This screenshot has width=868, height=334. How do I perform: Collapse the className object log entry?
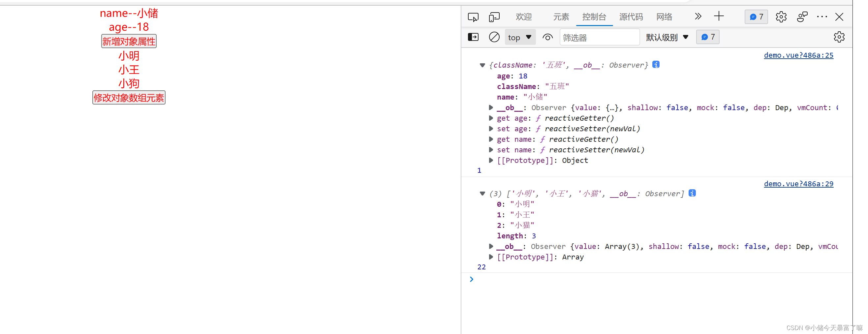pos(482,65)
